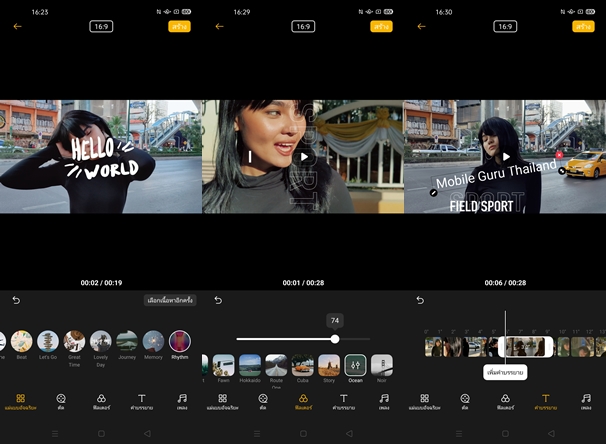Image resolution: width=606 pixels, height=444 pixels.
Task: Choose the Memory template
Action: tap(153, 342)
